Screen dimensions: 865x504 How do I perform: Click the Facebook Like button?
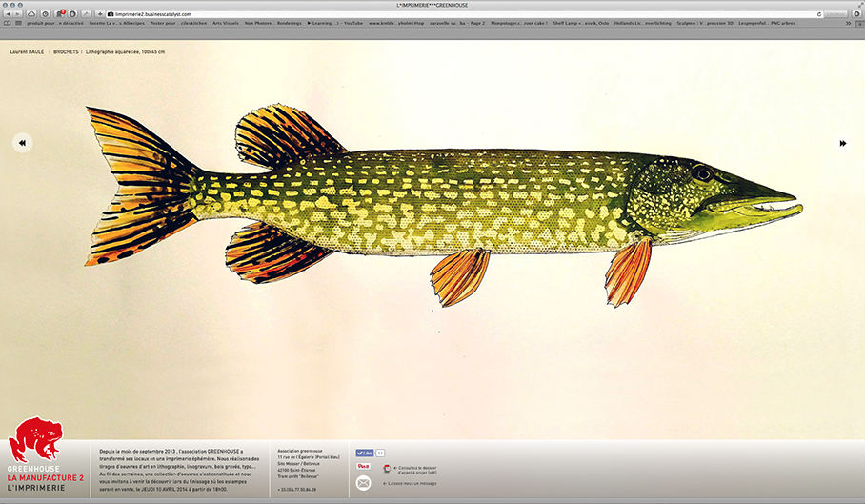tap(365, 453)
